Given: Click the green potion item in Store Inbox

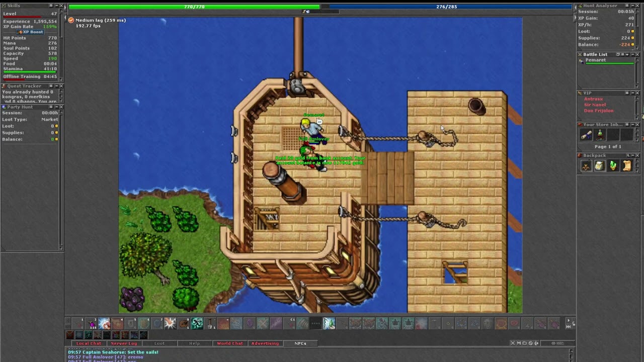Looking at the screenshot, I should tap(600, 135).
